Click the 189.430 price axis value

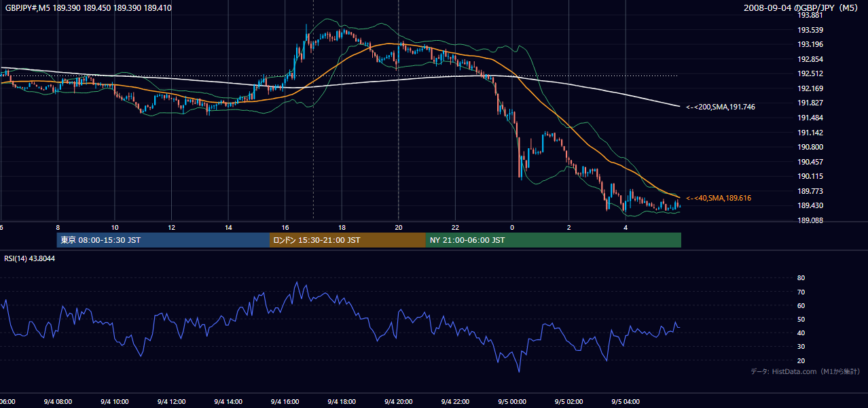[810, 205]
